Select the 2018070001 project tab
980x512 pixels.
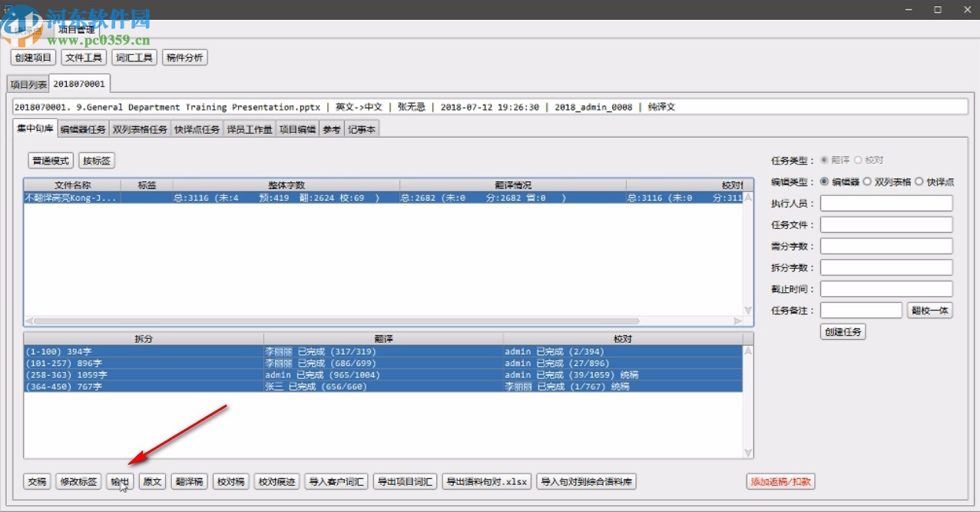pos(79,83)
